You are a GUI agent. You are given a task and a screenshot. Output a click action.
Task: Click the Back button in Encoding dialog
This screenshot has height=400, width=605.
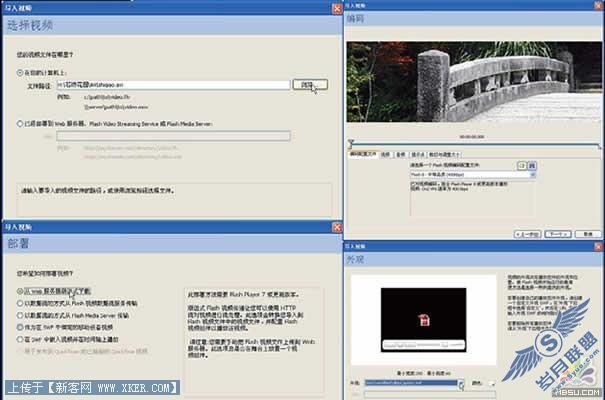(528, 234)
